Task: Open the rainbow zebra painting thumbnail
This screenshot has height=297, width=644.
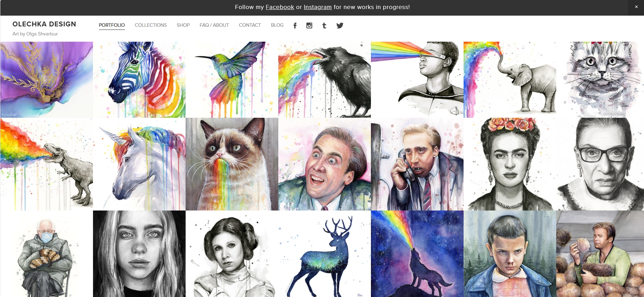Action: (x=139, y=80)
